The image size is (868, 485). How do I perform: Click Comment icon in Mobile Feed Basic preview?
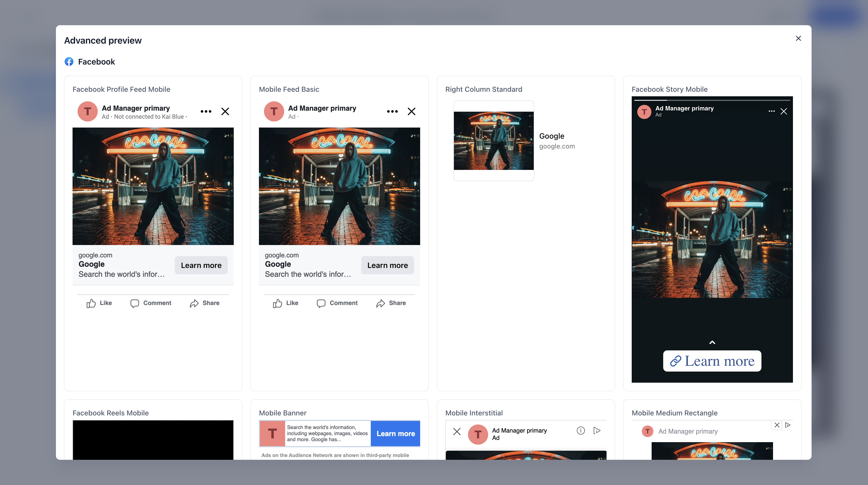coord(321,303)
